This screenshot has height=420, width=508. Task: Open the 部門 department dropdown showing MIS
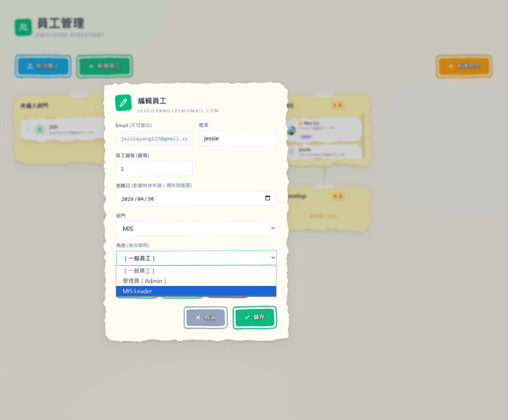[196, 228]
